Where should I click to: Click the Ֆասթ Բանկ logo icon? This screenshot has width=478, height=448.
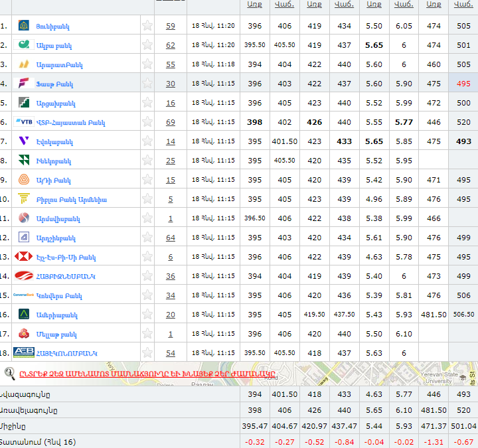click(x=24, y=83)
